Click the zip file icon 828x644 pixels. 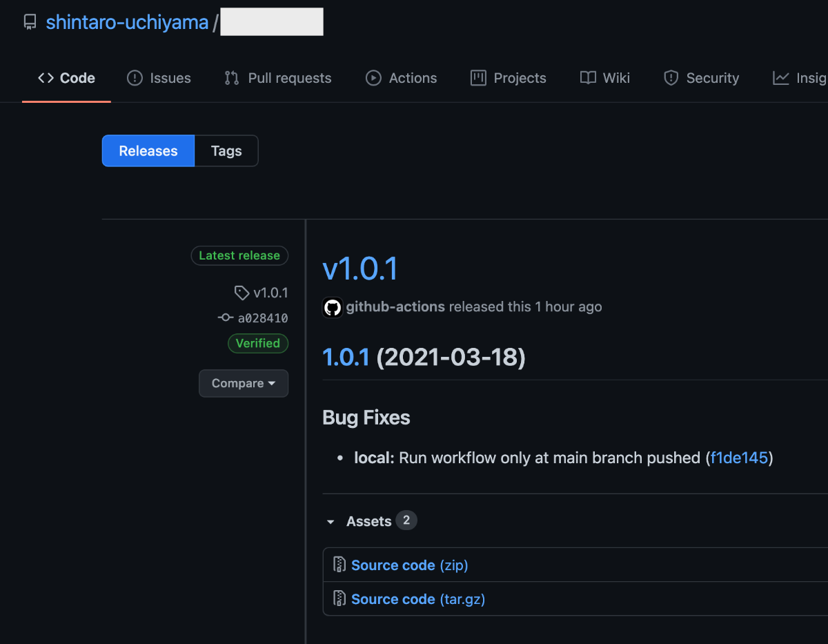339,565
